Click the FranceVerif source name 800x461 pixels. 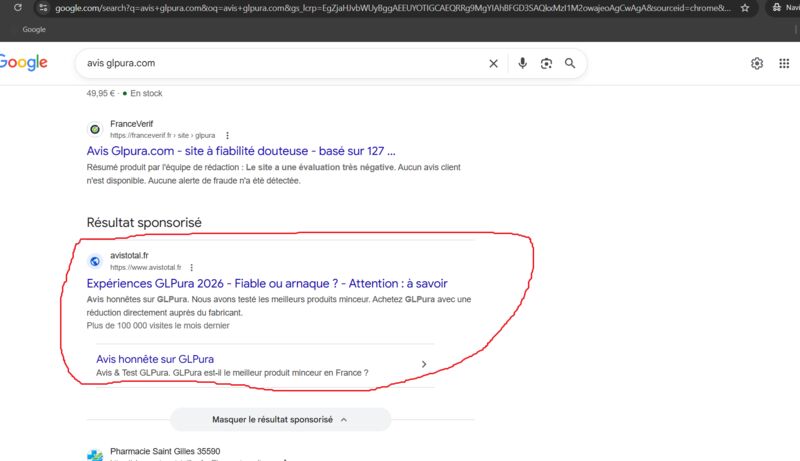click(132, 124)
